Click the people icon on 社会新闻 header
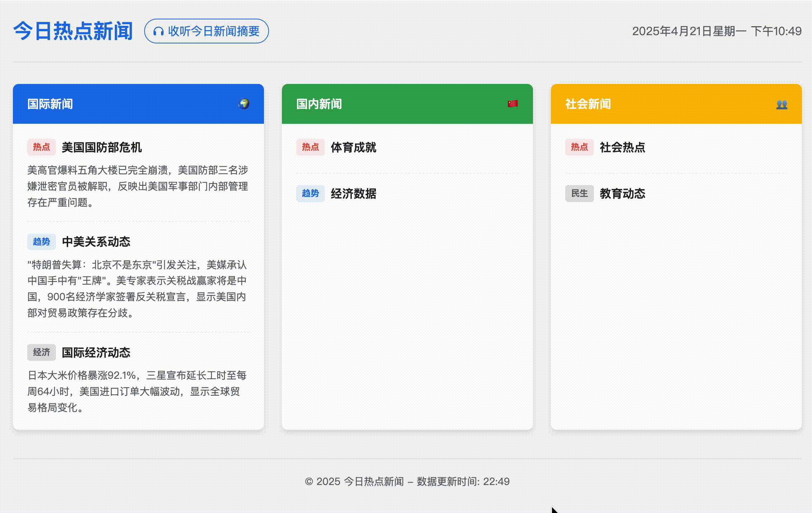 (x=782, y=104)
